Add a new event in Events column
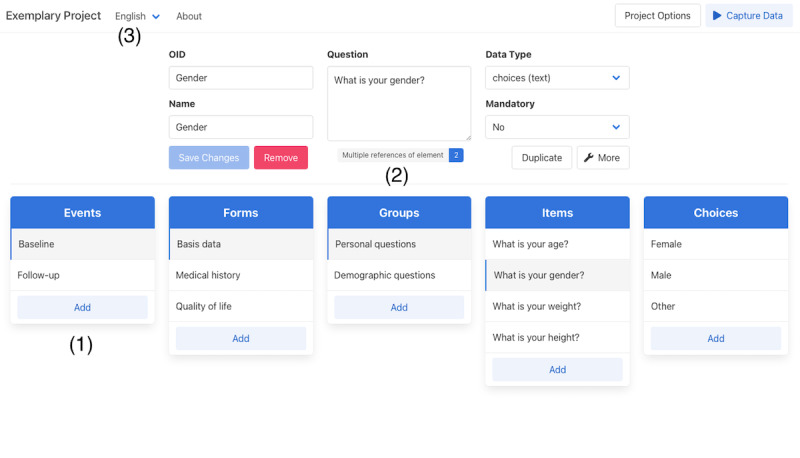800x458 pixels. point(82,308)
